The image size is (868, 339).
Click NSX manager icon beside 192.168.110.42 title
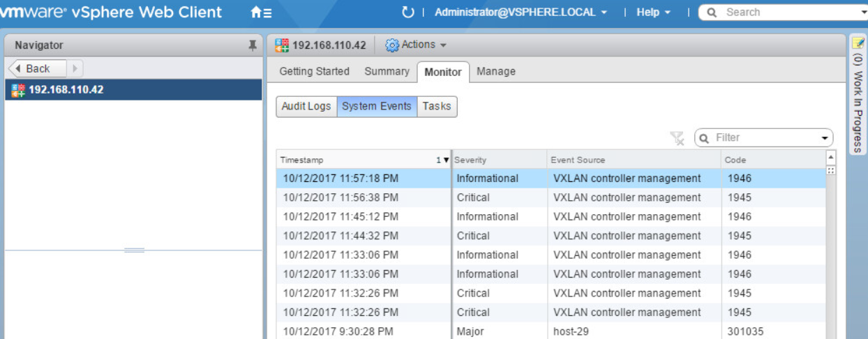pos(282,45)
